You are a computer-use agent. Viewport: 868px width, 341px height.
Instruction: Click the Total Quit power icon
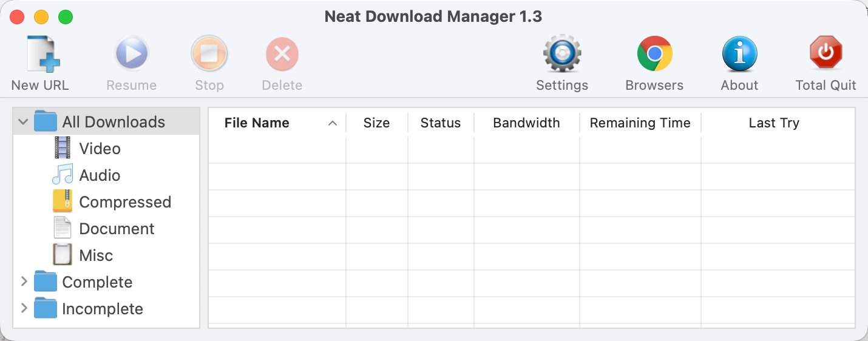tap(826, 53)
